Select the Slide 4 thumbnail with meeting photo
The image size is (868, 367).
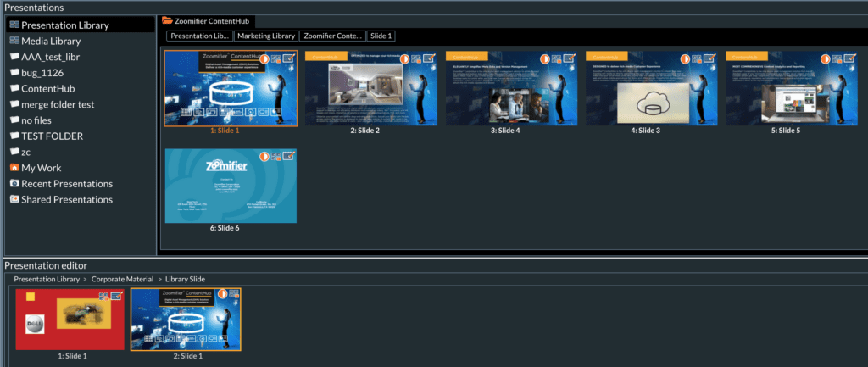(511, 88)
